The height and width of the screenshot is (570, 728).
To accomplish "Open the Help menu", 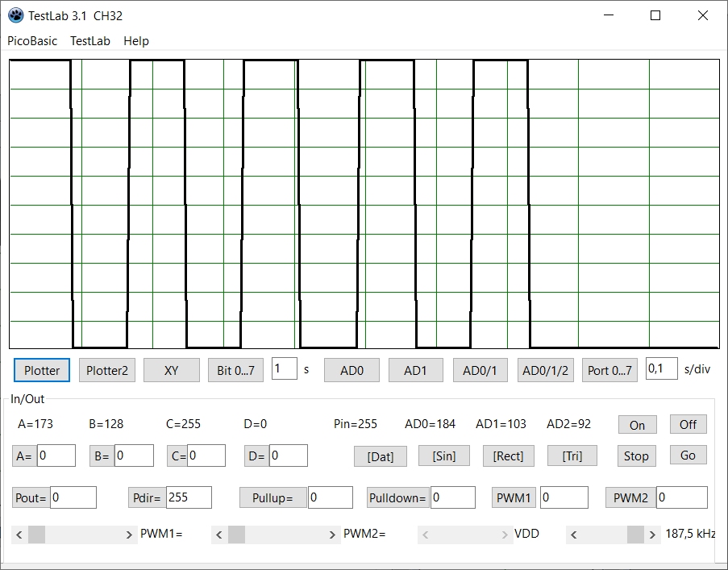I will click(x=136, y=40).
